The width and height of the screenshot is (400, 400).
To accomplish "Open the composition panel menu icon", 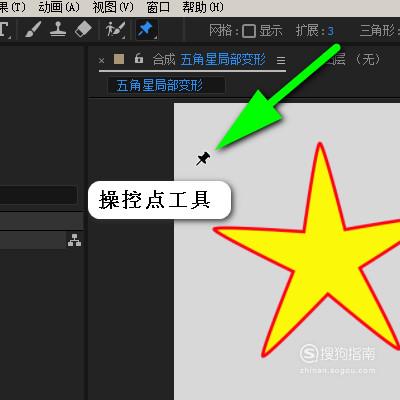I will [x=281, y=60].
